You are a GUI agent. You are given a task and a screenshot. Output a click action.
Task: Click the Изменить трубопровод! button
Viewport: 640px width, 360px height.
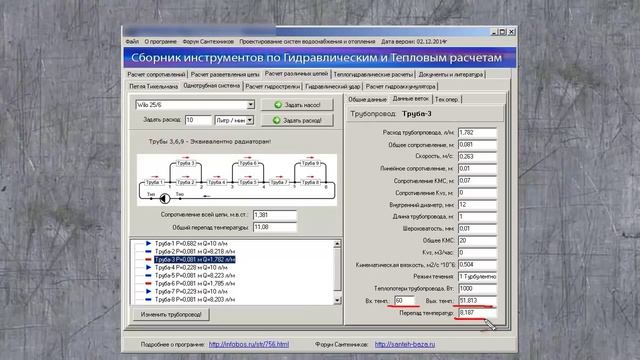coord(171,314)
